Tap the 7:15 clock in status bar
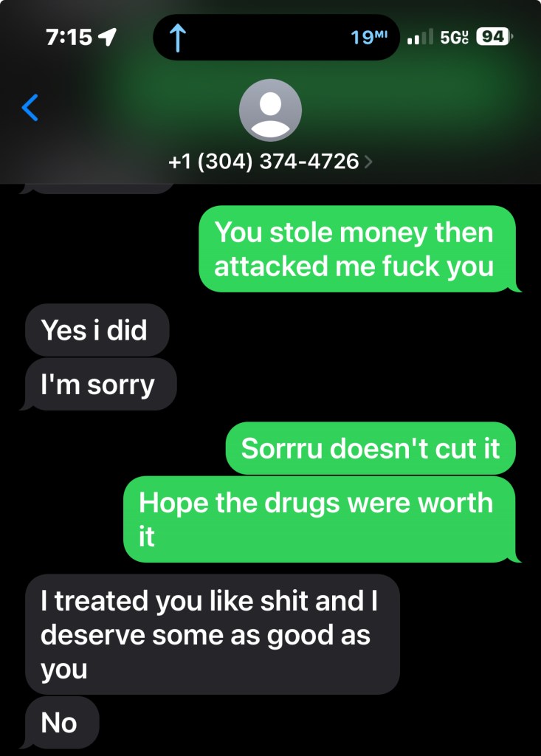Screen dimensions: 541x756 click(x=69, y=37)
